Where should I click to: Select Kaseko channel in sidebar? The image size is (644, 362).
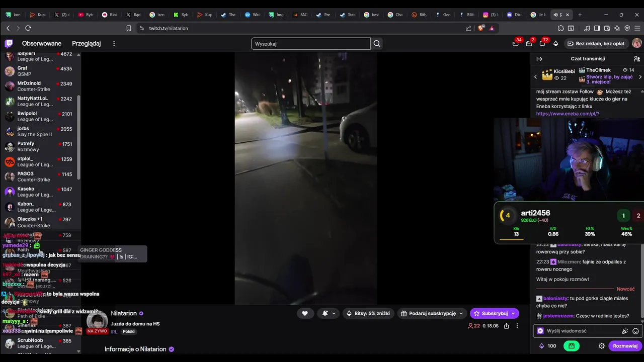coord(40,192)
